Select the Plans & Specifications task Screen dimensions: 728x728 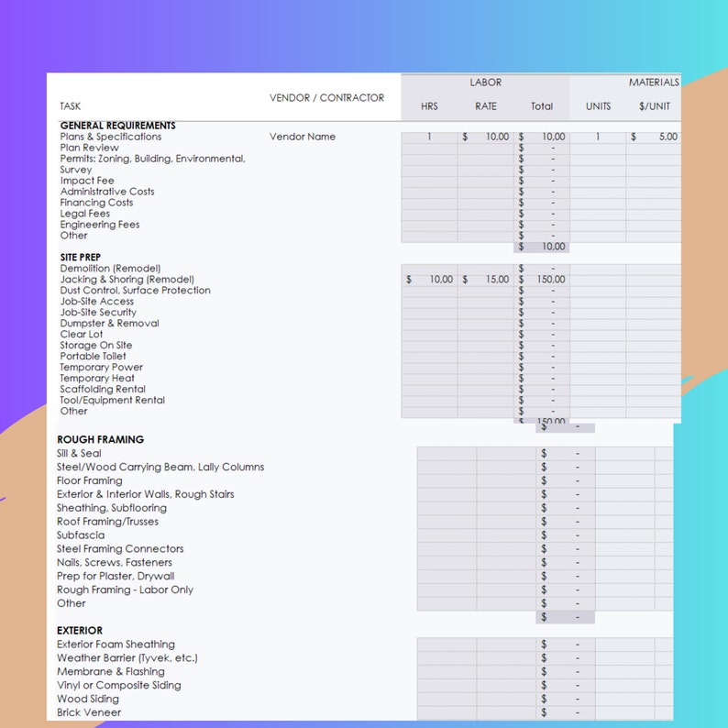point(111,137)
